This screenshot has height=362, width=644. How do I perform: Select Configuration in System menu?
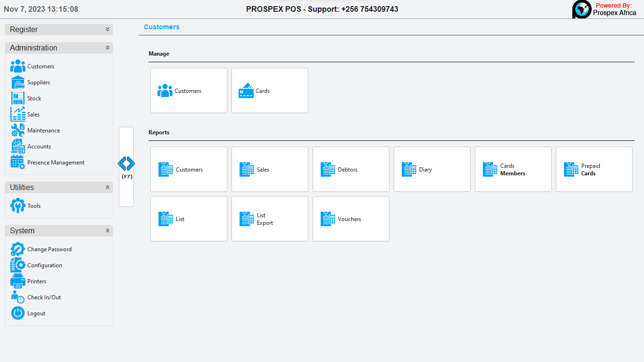44,265
